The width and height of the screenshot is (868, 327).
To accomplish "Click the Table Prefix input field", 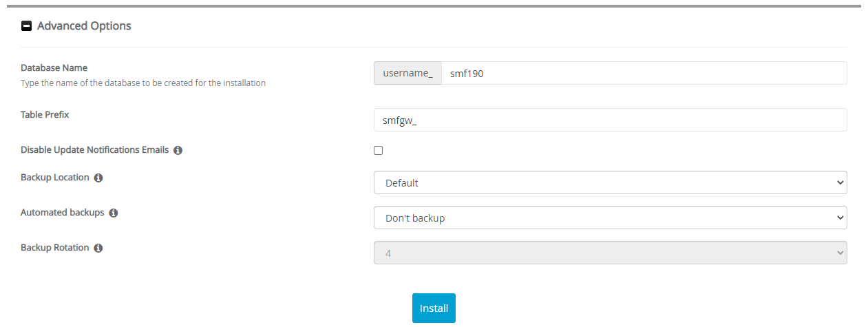I will tap(609, 120).
